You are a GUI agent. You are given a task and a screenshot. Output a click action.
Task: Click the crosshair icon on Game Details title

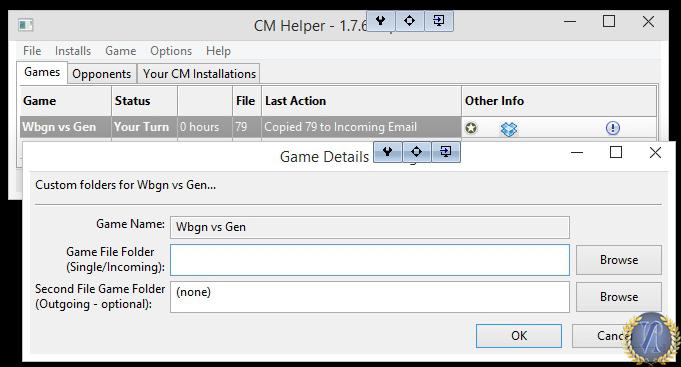click(417, 152)
